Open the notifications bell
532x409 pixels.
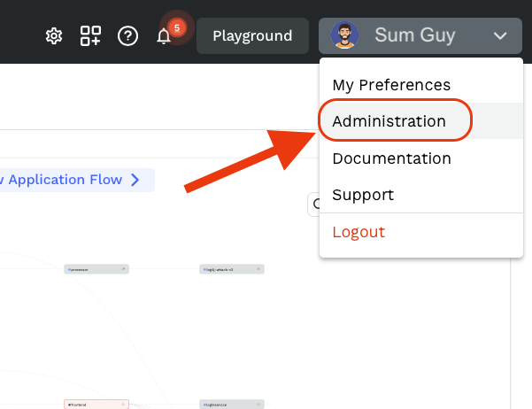pos(164,37)
